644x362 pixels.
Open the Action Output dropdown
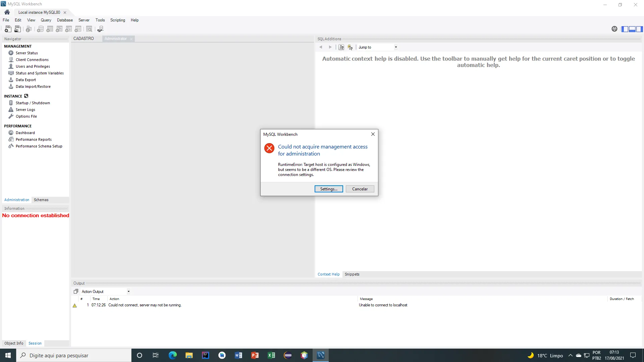click(128, 292)
